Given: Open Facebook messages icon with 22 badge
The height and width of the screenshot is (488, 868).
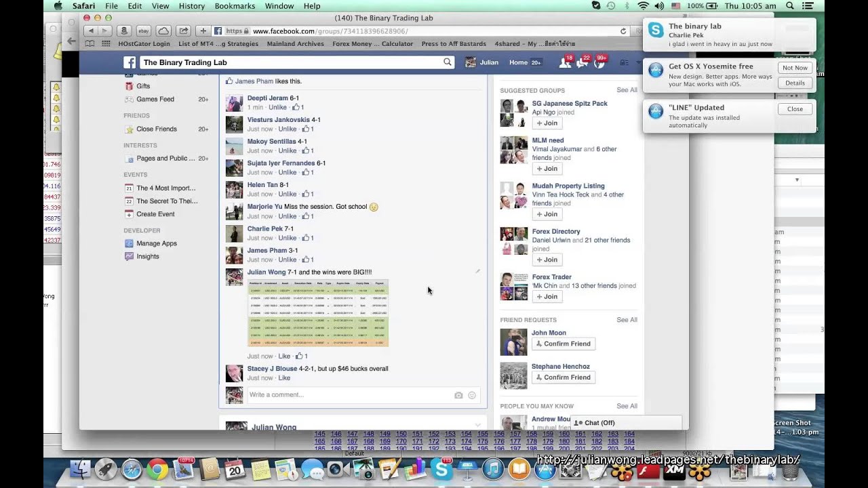Looking at the screenshot, I should pyautogui.click(x=582, y=62).
